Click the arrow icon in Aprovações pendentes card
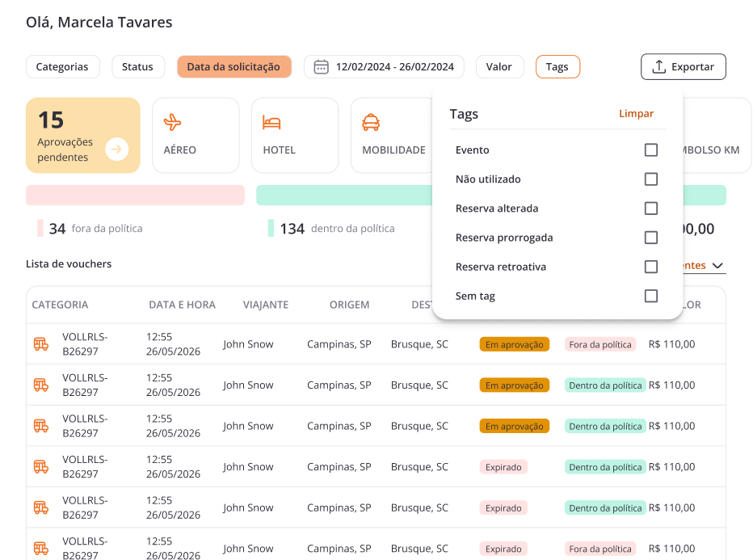 point(116,149)
